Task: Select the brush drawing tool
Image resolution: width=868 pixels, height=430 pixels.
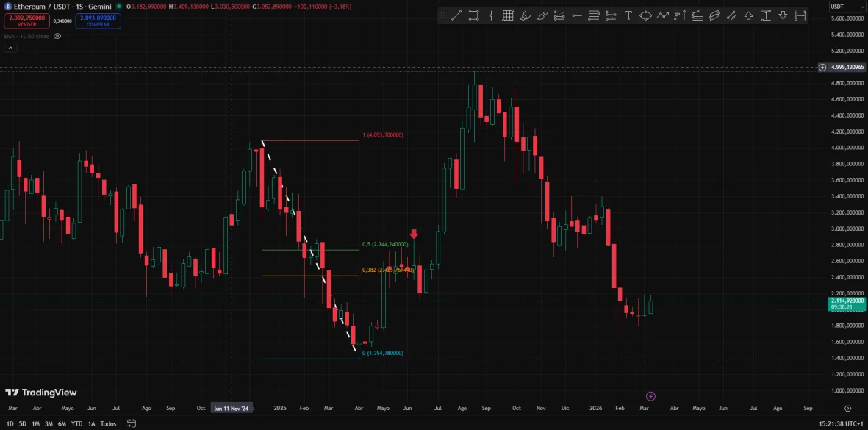Action: pos(542,15)
